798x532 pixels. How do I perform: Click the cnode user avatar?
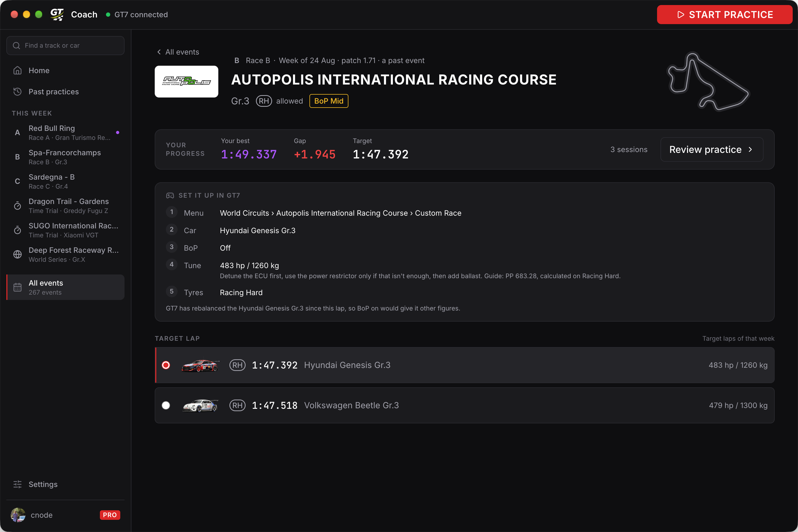(18, 515)
